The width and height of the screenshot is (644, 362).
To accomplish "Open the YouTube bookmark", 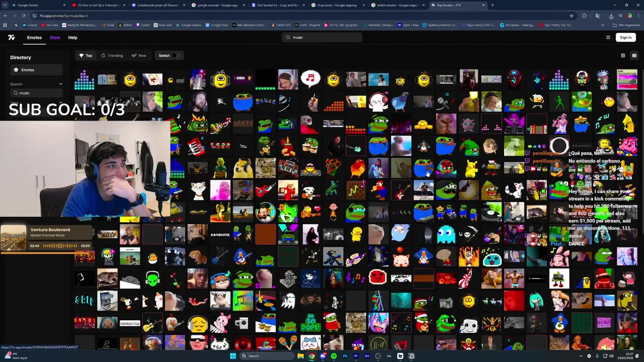I will click(50, 25).
